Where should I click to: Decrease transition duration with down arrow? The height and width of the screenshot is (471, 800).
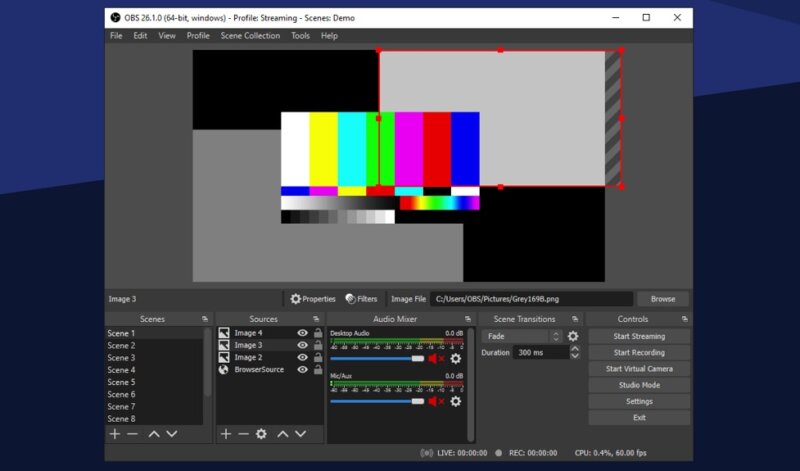coord(575,356)
